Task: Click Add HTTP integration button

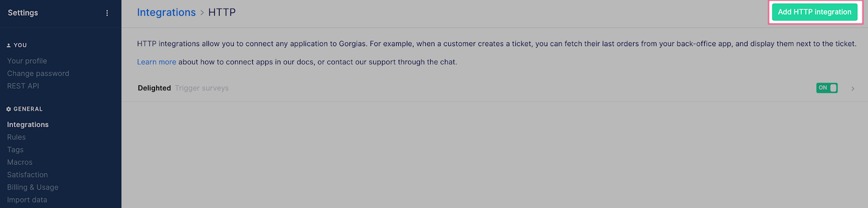Action: click(x=814, y=12)
